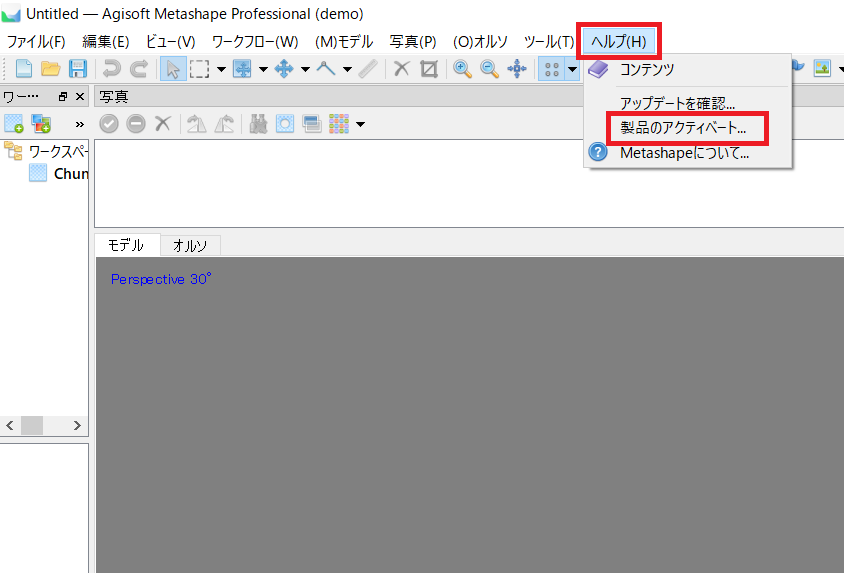Viewport: 844px width, 573px height.
Task: Switch to the モデル tab
Action: 126,245
